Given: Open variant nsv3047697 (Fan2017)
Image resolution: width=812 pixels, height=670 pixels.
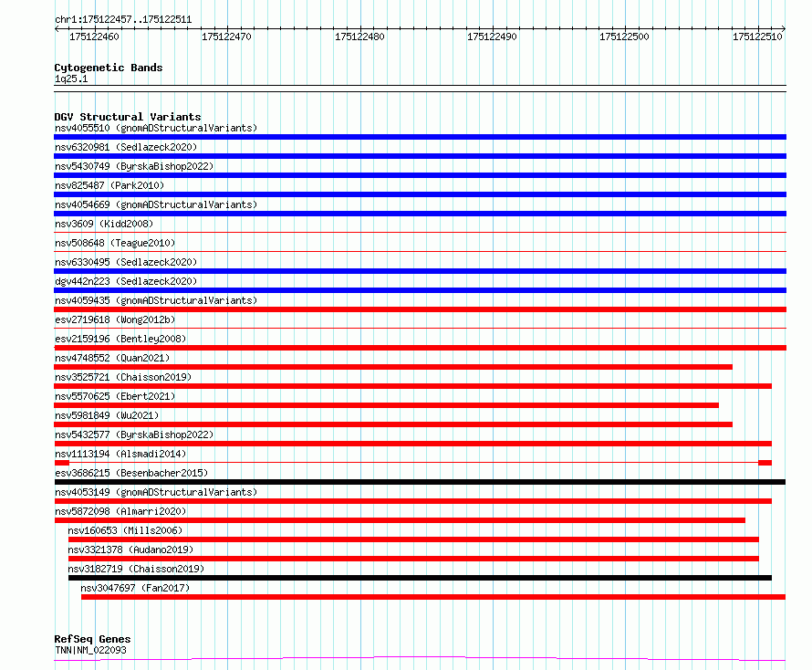Looking at the screenshot, I should 135,588.
